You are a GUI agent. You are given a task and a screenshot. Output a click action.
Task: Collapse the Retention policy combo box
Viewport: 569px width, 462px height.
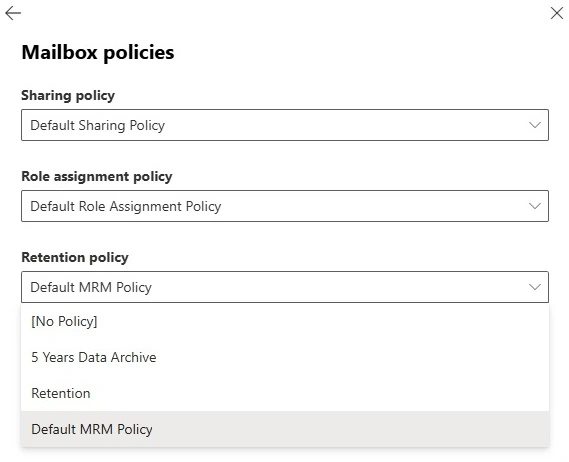click(x=285, y=287)
